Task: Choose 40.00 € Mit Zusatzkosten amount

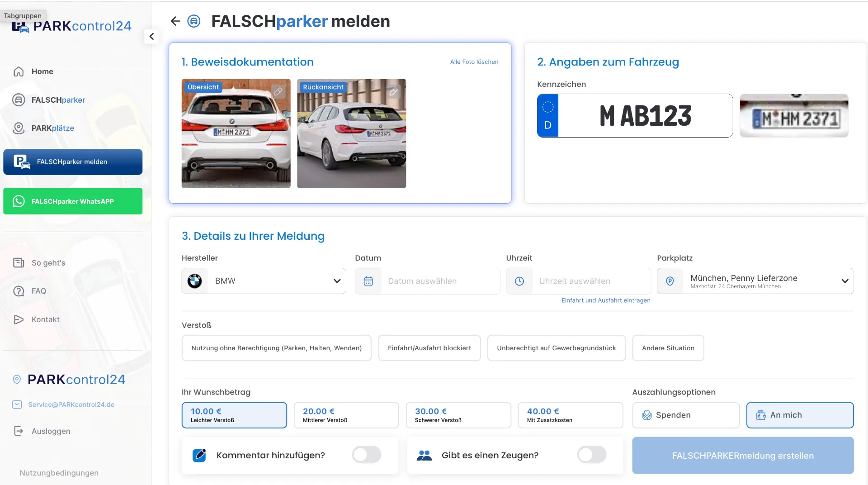Action: [x=571, y=415]
